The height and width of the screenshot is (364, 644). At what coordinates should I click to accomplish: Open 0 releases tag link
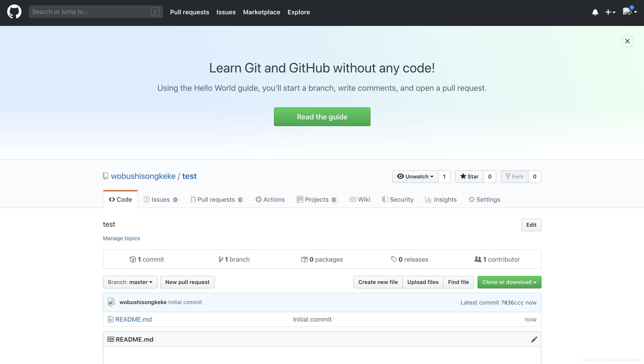409,259
